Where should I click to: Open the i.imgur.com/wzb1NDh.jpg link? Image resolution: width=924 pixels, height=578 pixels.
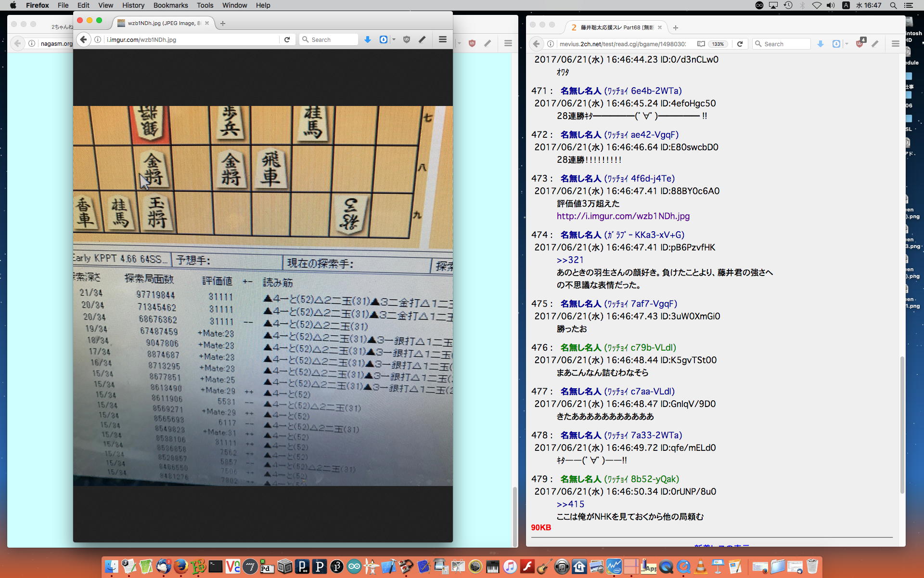pos(623,216)
